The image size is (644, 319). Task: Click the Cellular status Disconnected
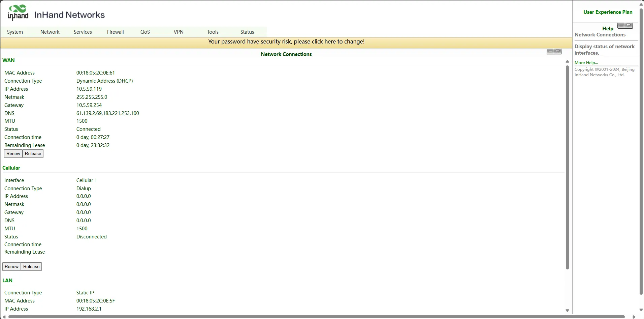click(x=92, y=237)
